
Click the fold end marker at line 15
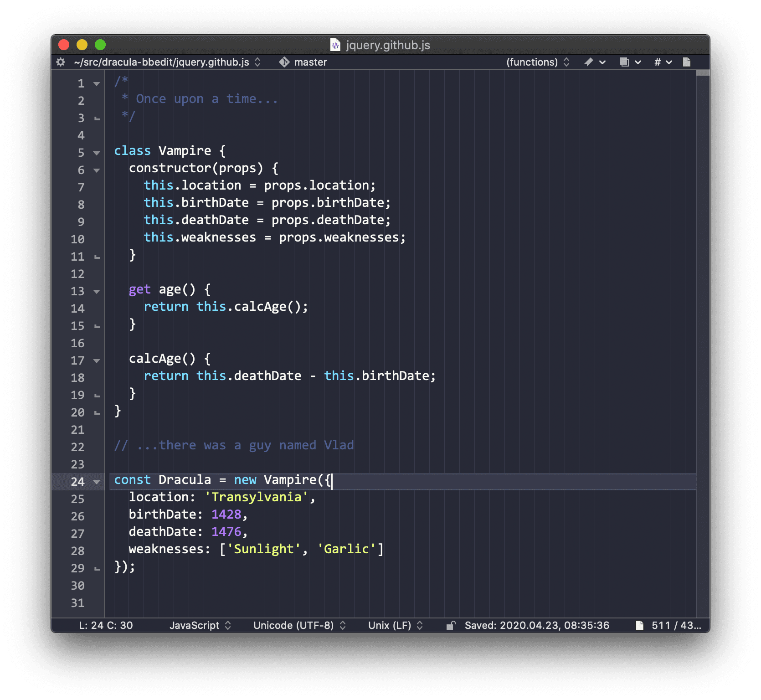[x=97, y=327]
